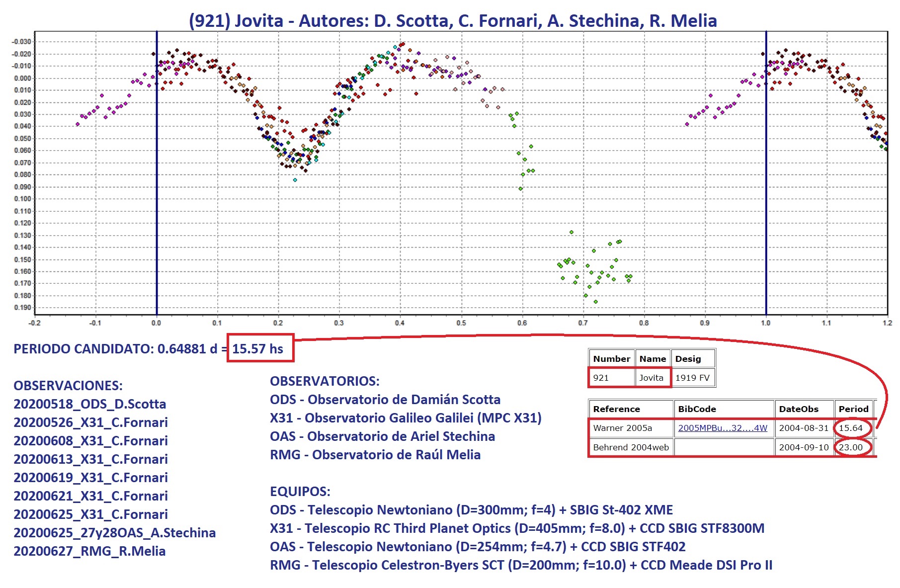Click the Celestron-Byers SCT equipment line
The image size is (900, 588).
point(521,565)
